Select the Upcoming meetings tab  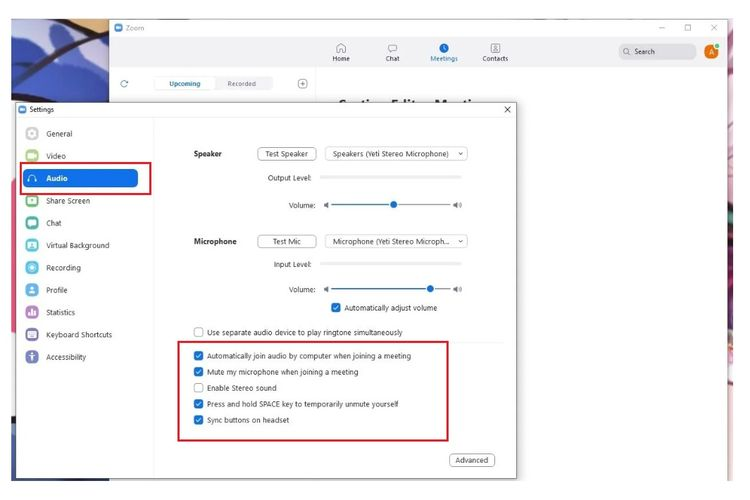tap(185, 84)
